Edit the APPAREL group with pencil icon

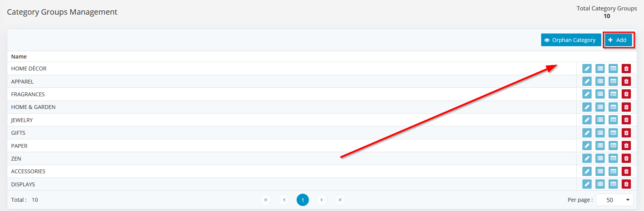(587, 81)
